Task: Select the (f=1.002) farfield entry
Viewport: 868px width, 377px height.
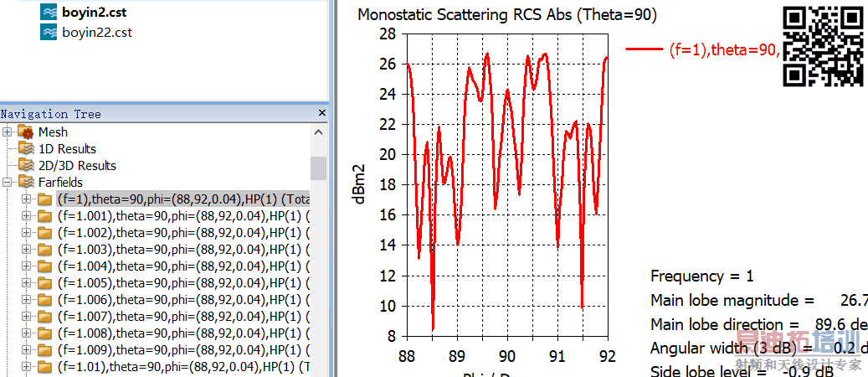Action: (x=183, y=232)
